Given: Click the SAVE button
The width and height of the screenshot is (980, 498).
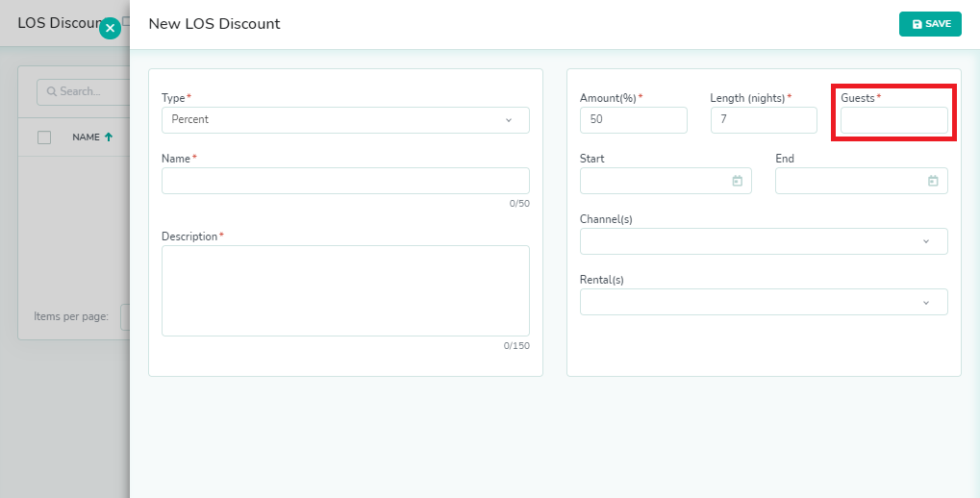Looking at the screenshot, I should pos(930,24).
